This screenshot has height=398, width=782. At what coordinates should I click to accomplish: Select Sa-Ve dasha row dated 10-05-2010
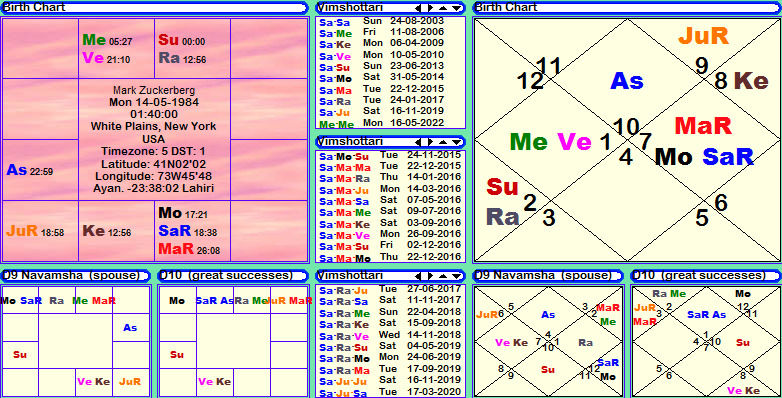point(390,55)
